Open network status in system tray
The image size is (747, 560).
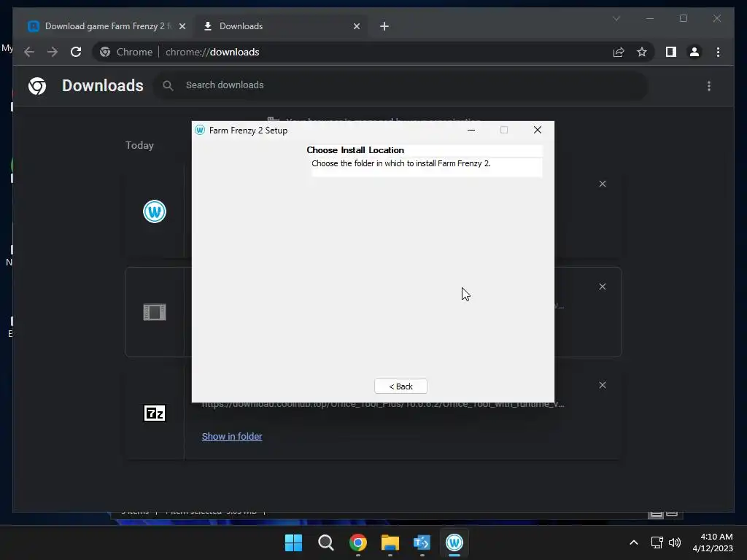click(657, 542)
